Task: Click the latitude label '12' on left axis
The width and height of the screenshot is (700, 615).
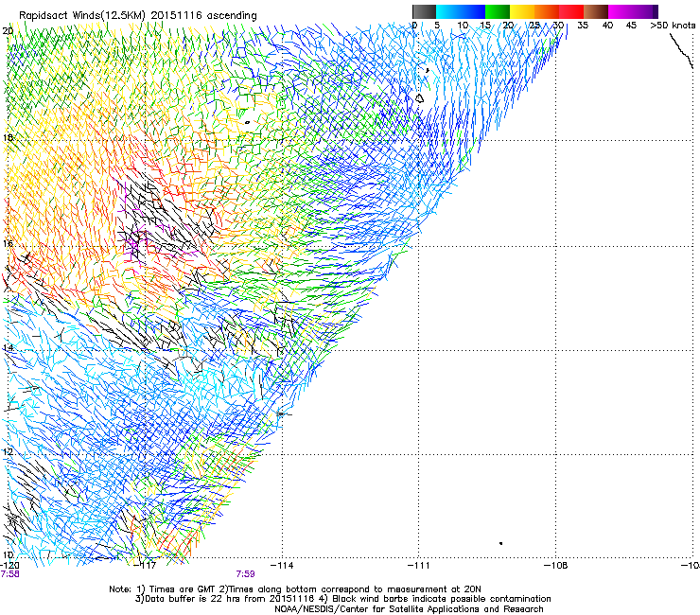Action: click(8, 451)
